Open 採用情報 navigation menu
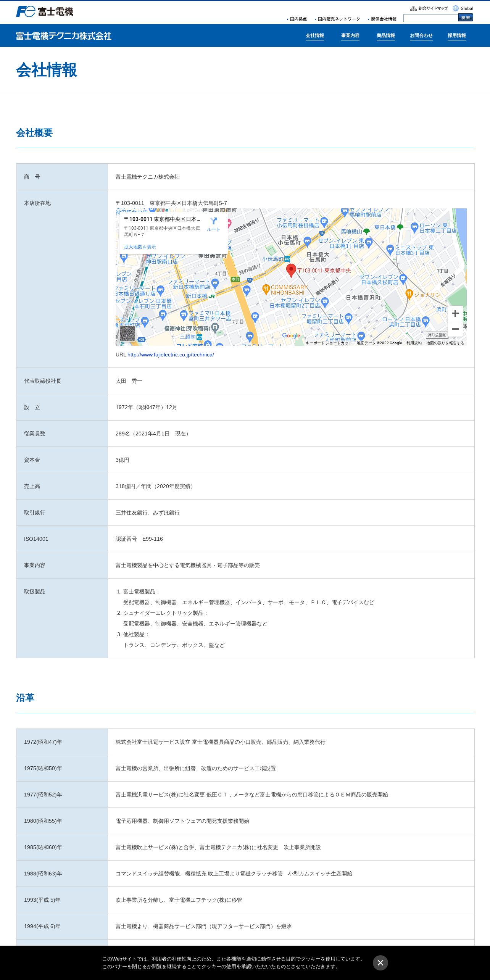 [x=457, y=35]
